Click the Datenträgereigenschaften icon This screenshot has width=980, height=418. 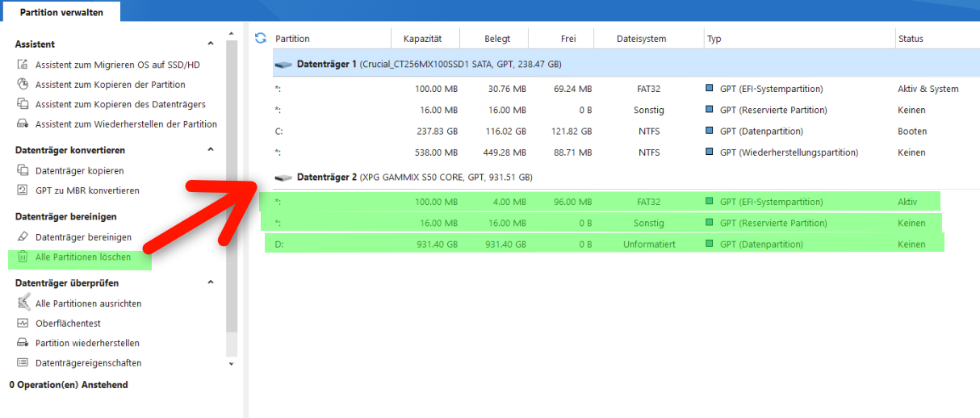click(23, 363)
